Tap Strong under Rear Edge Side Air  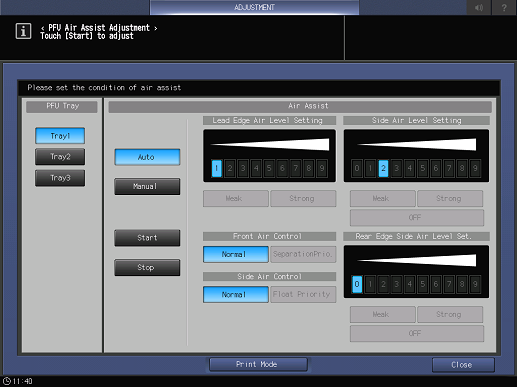450,314
